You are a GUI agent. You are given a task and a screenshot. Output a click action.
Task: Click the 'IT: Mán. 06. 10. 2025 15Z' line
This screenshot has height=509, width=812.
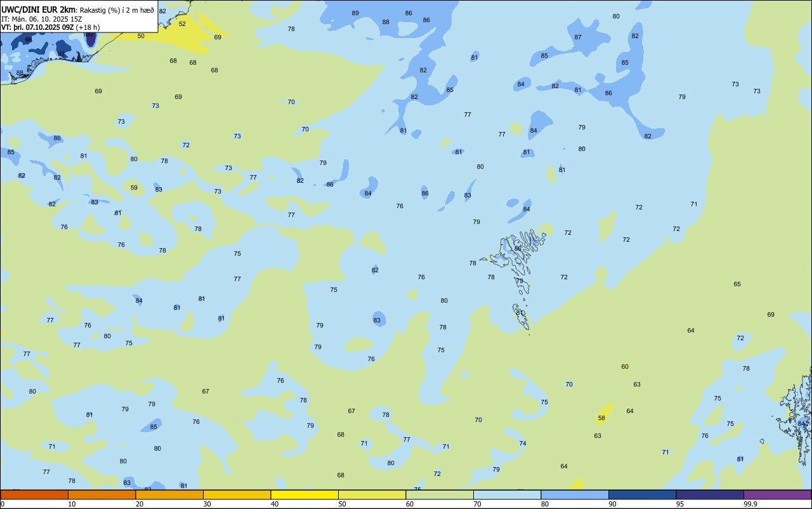coord(42,18)
